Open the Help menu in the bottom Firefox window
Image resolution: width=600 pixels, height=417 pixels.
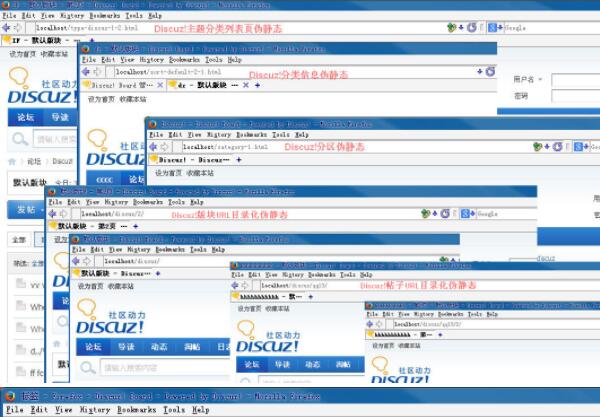tap(201, 409)
